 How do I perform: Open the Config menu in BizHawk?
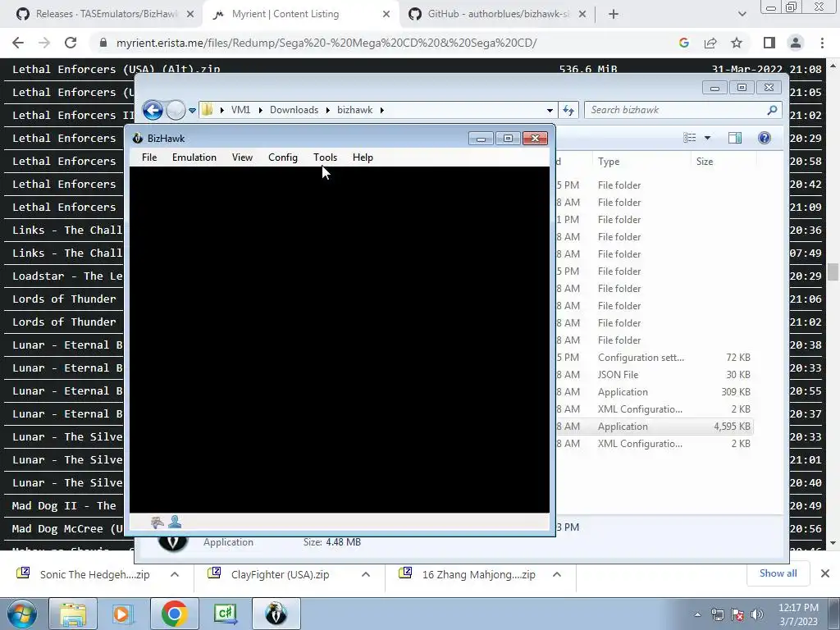283,157
